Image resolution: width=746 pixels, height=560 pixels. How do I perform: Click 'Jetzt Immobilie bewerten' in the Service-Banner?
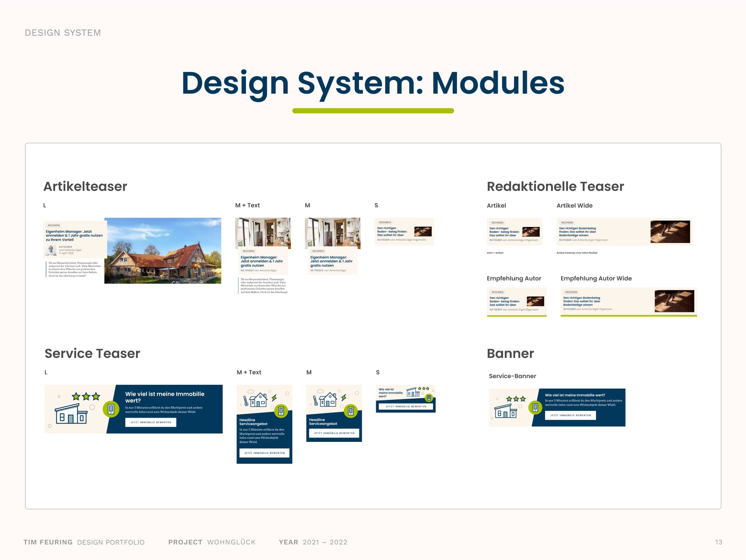[570, 415]
